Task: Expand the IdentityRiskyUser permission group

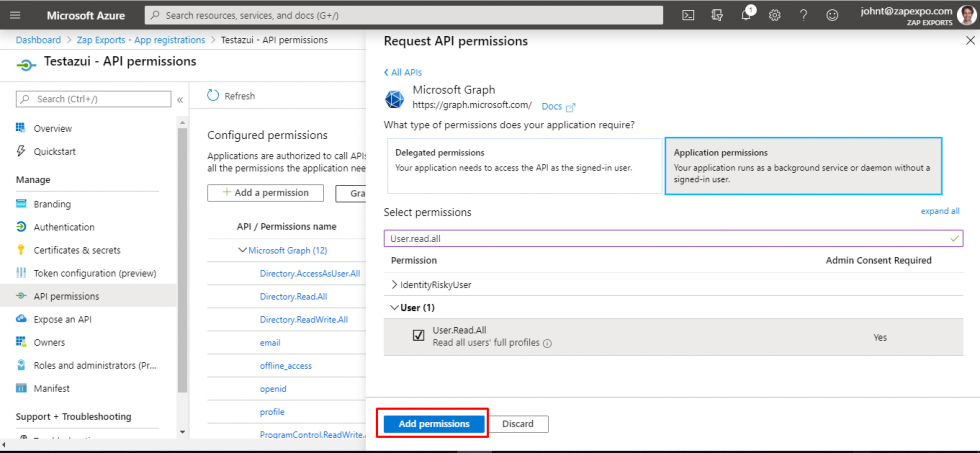Action: pos(394,284)
